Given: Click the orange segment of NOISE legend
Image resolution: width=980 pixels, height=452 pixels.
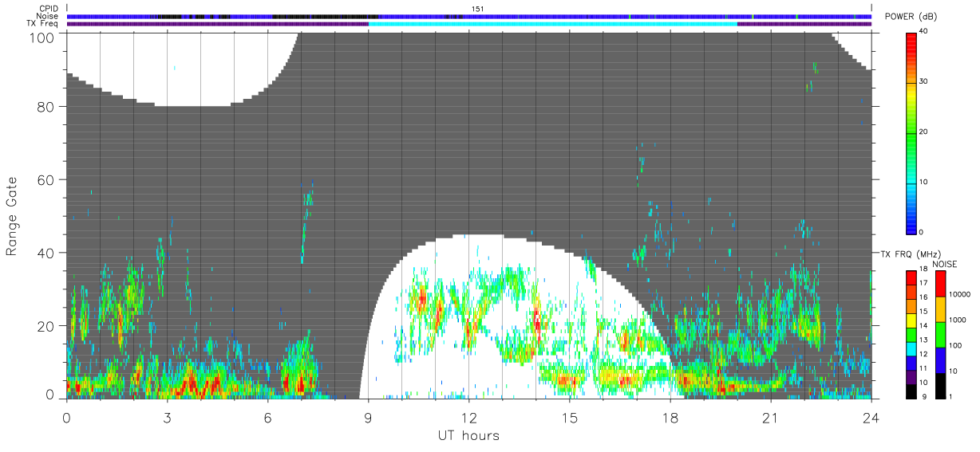Looking at the screenshot, I should point(940,309).
